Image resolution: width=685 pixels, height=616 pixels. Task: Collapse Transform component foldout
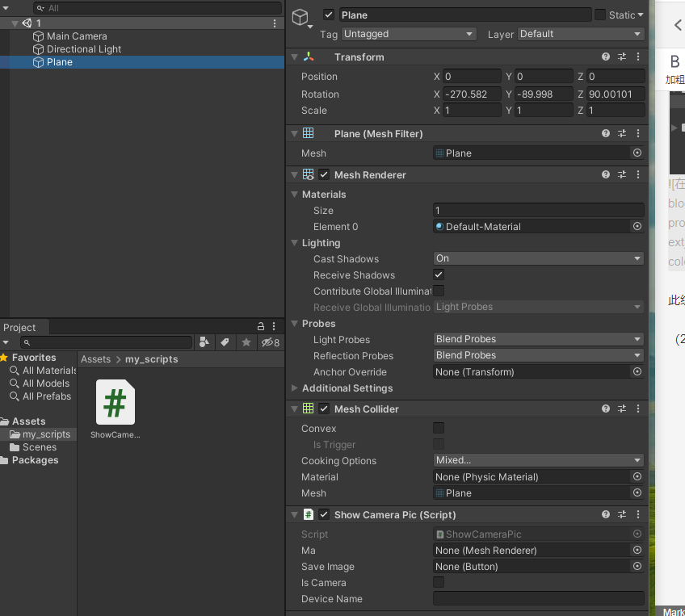295,57
